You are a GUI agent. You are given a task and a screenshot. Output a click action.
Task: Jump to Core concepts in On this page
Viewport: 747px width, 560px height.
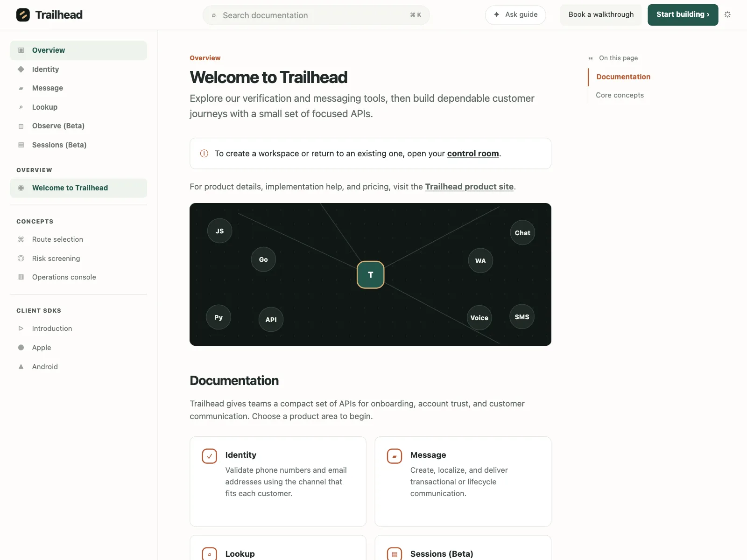620,95
